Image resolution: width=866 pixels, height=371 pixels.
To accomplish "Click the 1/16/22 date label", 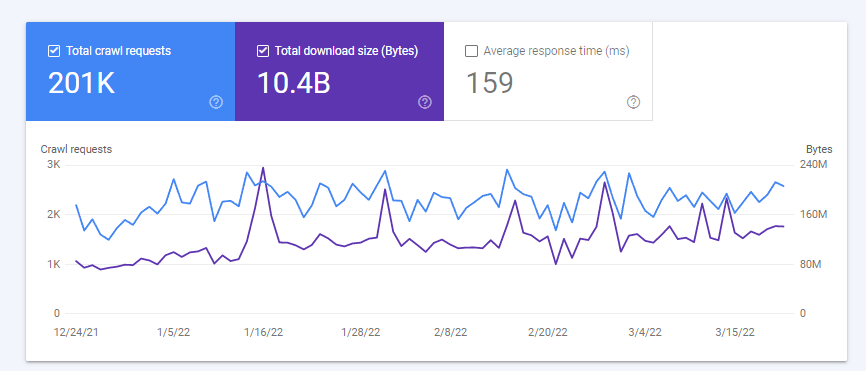I will pos(263,332).
